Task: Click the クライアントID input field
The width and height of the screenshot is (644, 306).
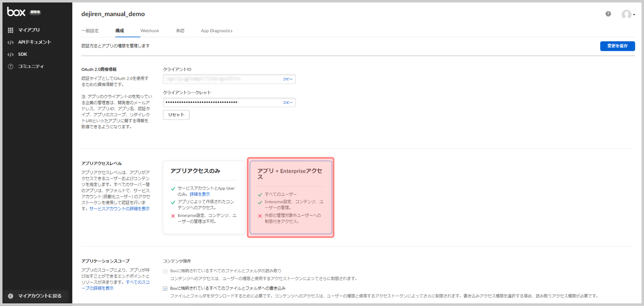Action: click(229, 79)
